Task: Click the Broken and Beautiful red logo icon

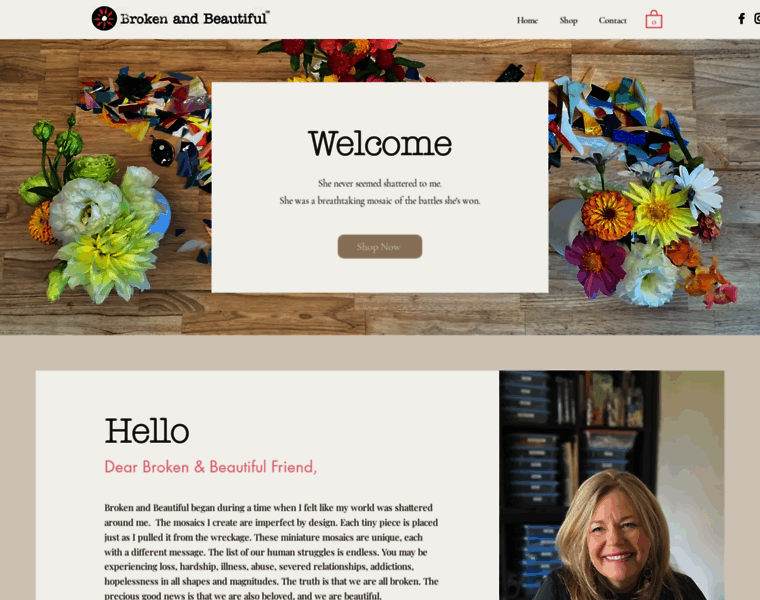Action: coord(104,18)
